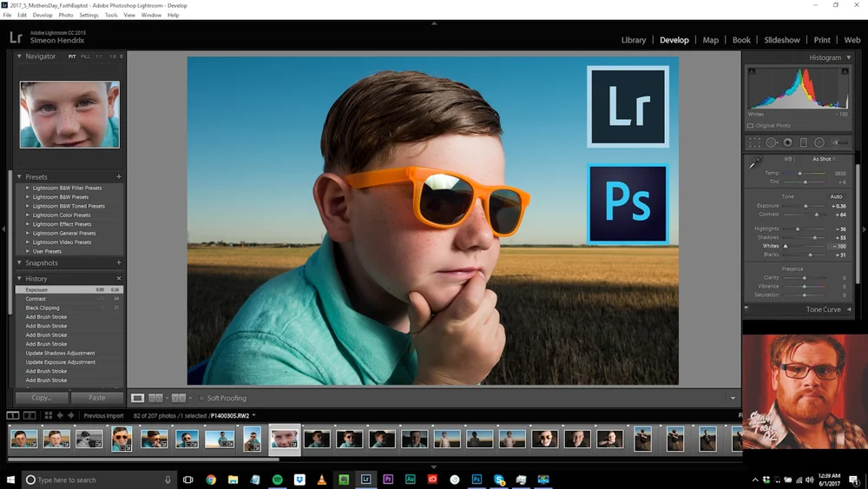Image resolution: width=868 pixels, height=489 pixels.
Task: Collapse the Histogram panel
Action: 849,57
